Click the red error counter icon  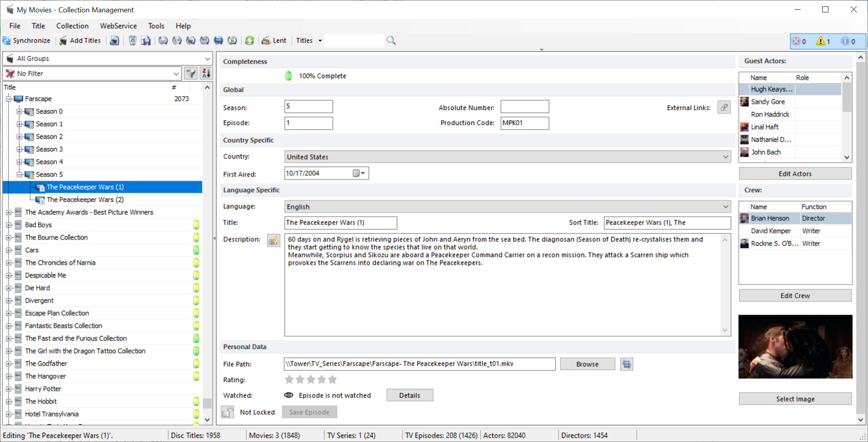pos(796,41)
